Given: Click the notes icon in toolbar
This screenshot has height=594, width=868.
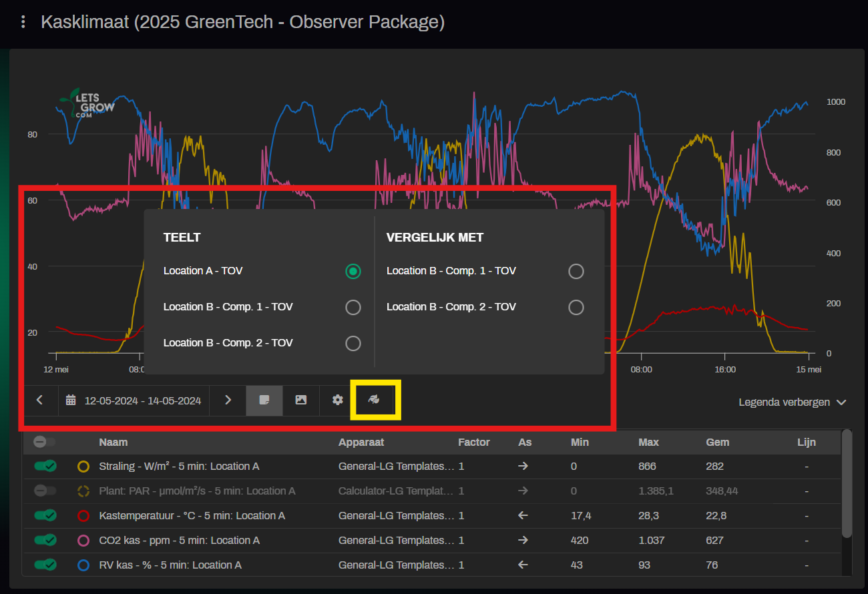Looking at the screenshot, I should [264, 400].
